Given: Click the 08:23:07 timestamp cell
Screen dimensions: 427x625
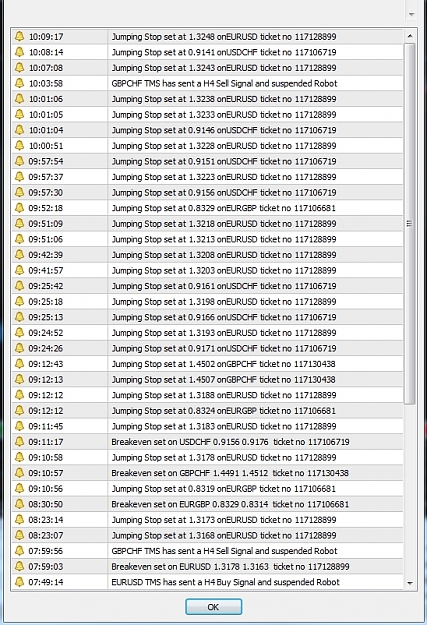Looking at the screenshot, I should [46, 535].
